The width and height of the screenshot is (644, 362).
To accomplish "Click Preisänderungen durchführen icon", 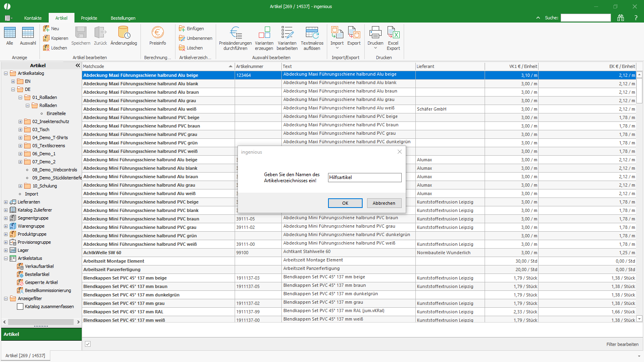I will coord(235,33).
